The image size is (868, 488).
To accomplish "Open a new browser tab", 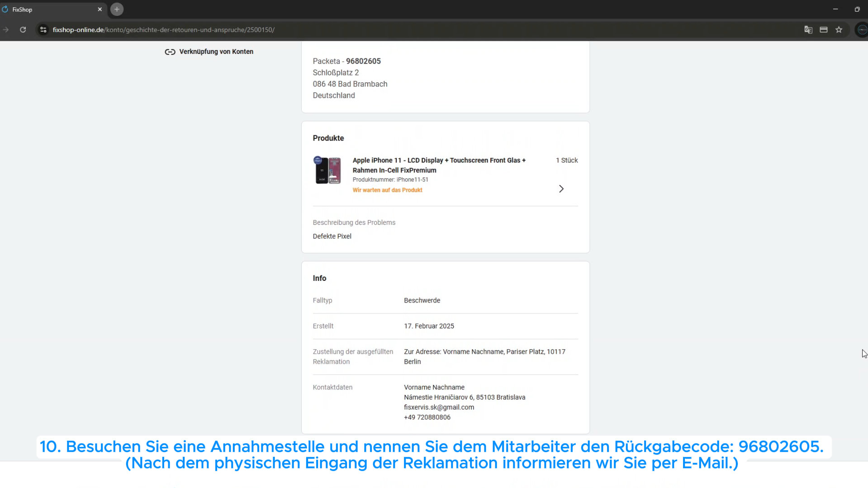I will pos(117,9).
